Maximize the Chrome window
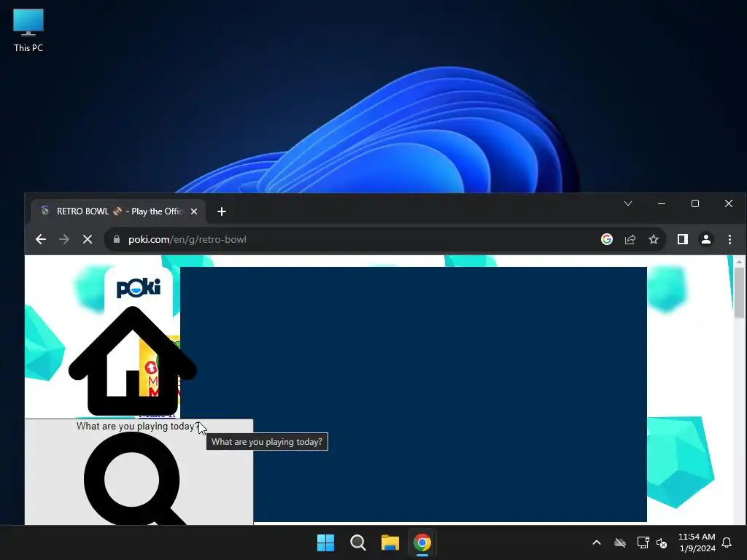Image resolution: width=747 pixels, height=560 pixels. pyautogui.click(x=695, y=203)
